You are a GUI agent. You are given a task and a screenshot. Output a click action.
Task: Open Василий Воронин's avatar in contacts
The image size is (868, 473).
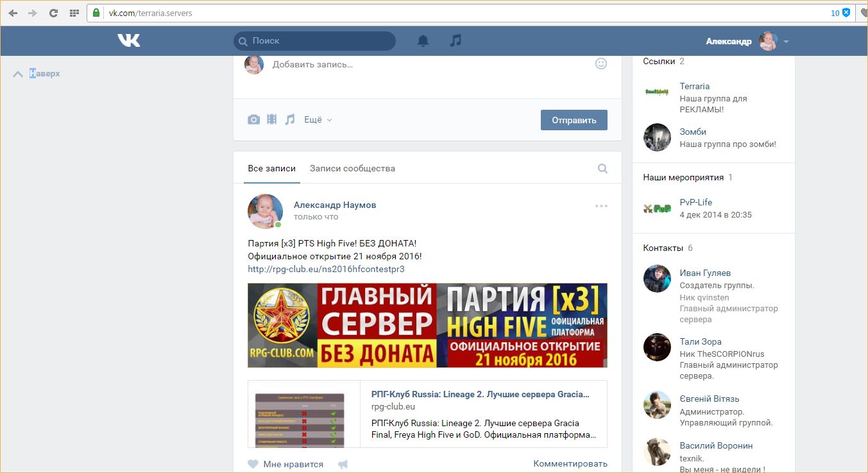[657, 451]
